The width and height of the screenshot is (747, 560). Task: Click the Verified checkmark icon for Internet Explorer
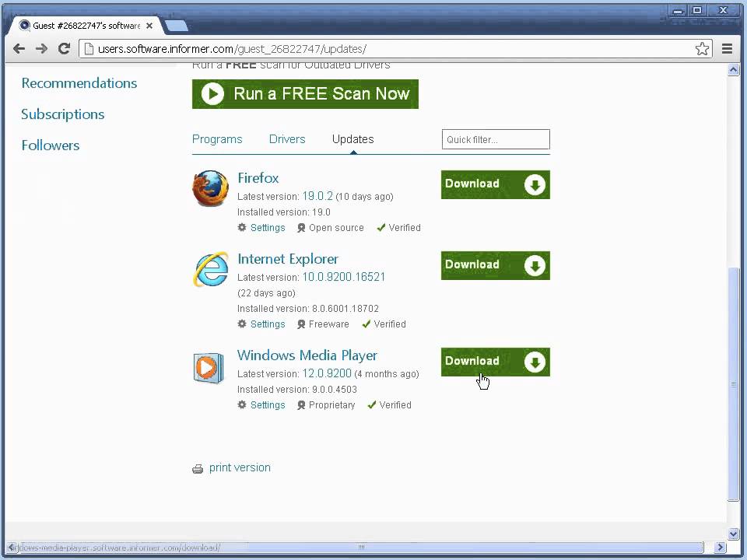coord(366,324)
